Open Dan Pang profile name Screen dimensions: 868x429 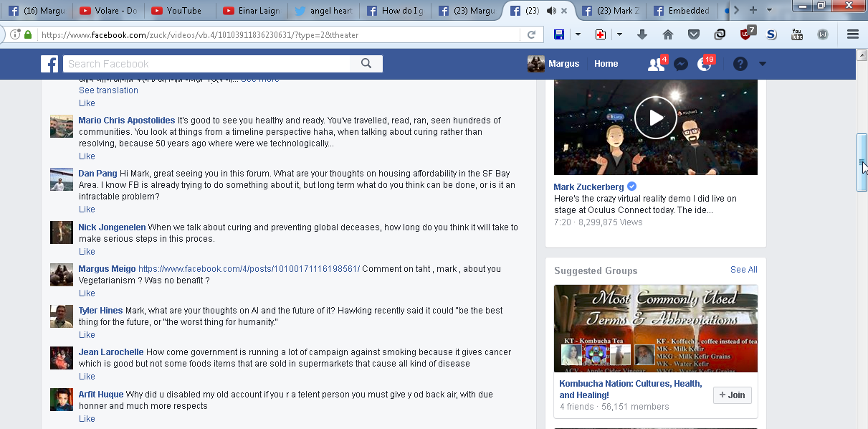tap(97, 174)
